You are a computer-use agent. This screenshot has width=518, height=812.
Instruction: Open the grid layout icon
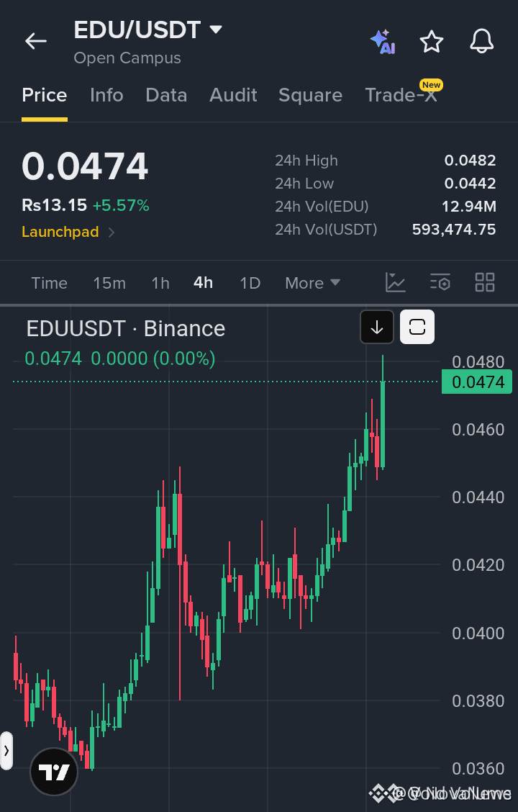485,283
